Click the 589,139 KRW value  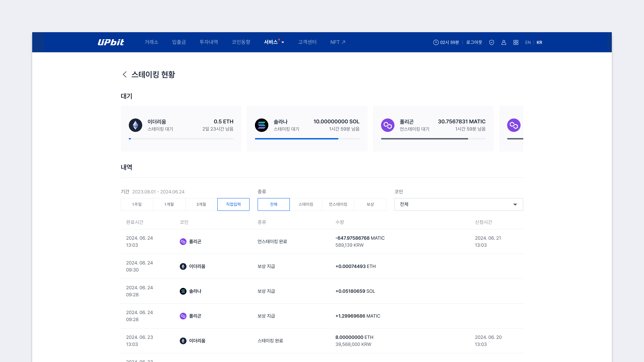point(349,245)
